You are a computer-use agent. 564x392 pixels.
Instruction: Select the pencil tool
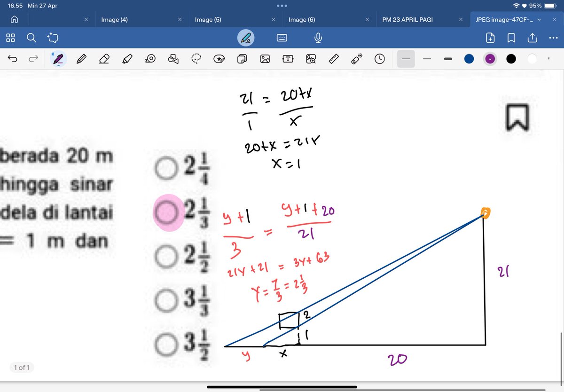81,59
